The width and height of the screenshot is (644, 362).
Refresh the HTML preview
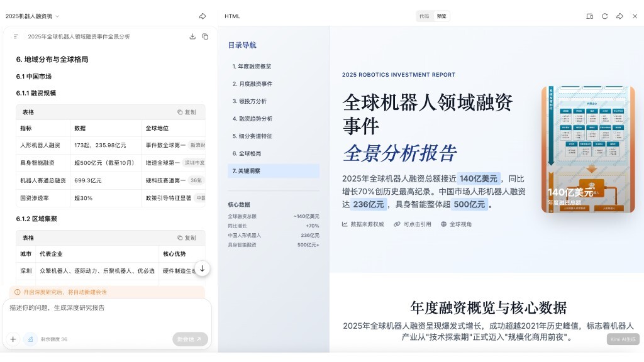tap(604, 16)
